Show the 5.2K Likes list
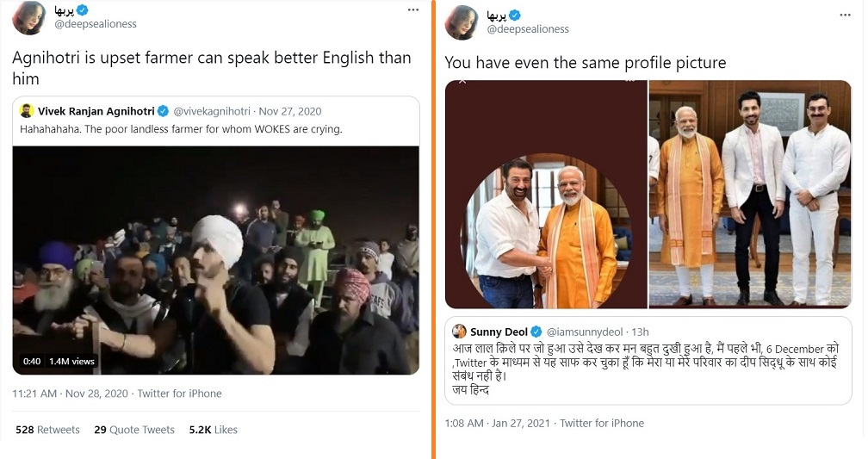This screenshot has width=868, height=459. click(213, 430)
